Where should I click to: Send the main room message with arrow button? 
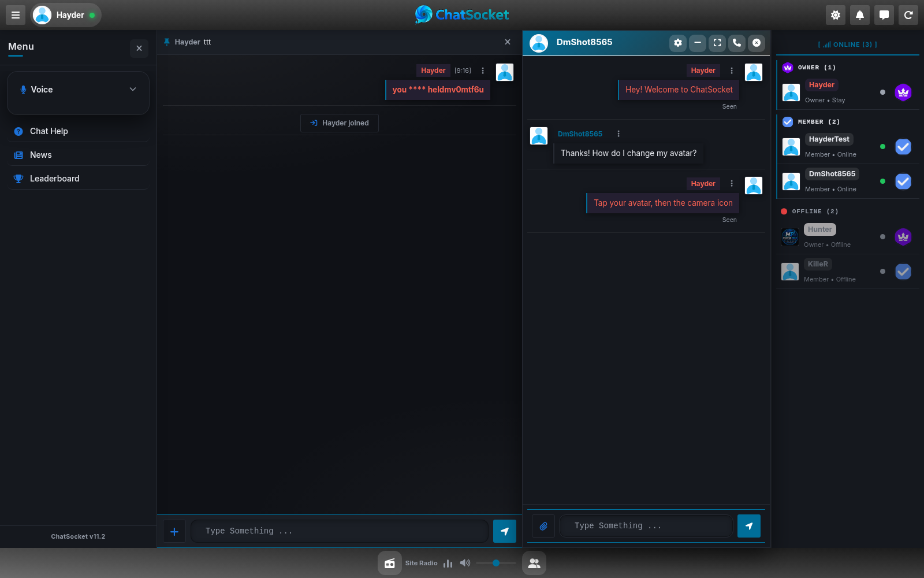pos(505,531)
